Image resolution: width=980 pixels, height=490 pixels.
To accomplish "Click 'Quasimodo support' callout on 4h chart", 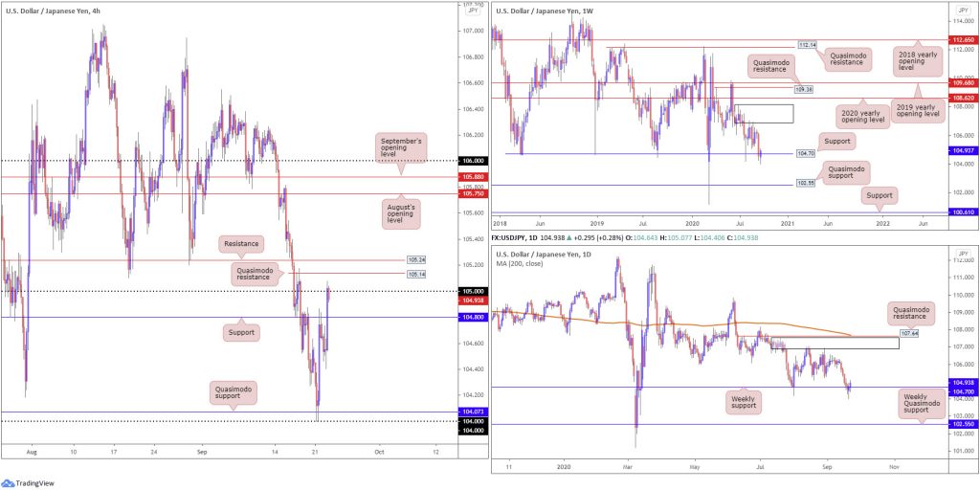I will [234, 393].
